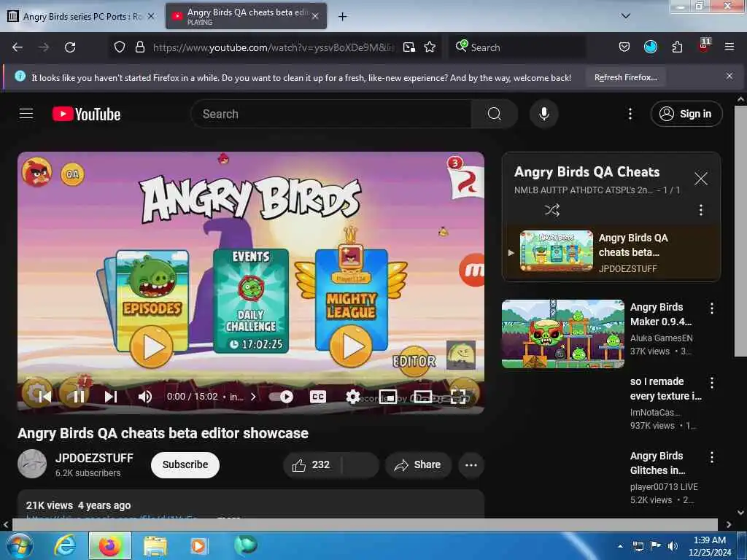Open Firefox extensions puzzle icon
Screen dimensions: 747x560
click(677, 47)
